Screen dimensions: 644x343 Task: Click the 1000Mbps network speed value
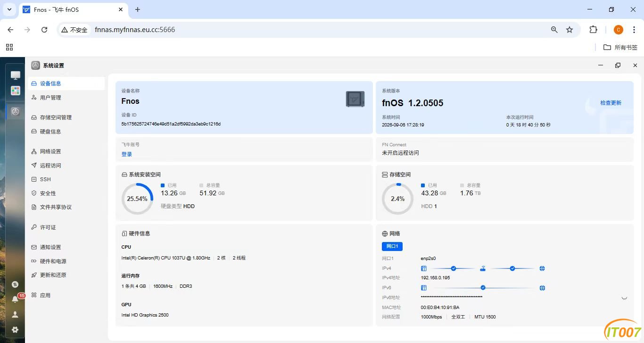click(431, 317)
